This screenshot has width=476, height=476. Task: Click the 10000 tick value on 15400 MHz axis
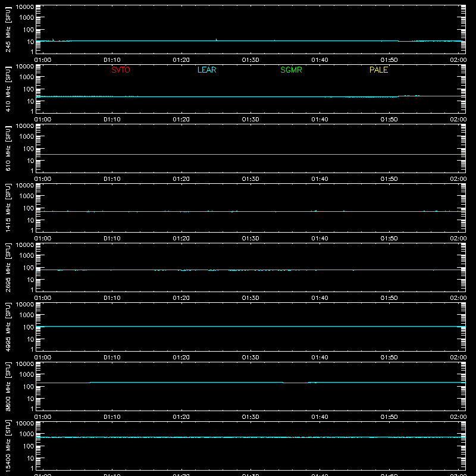click(25, 424)
